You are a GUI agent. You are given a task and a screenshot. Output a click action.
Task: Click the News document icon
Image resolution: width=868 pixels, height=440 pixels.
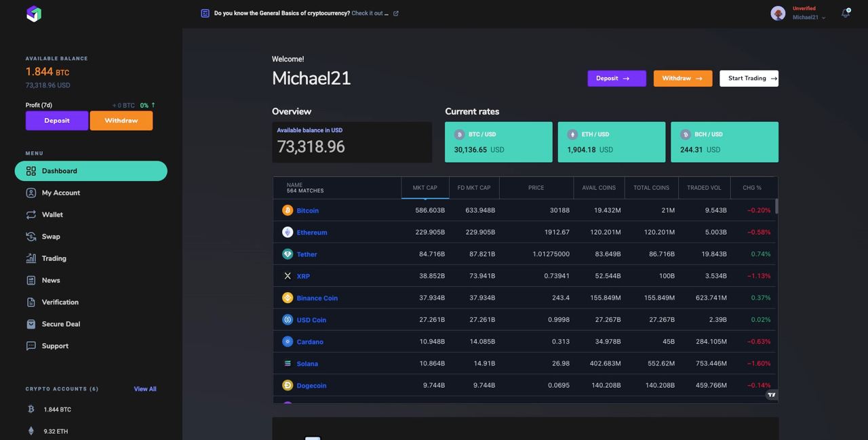click(x=31, y=280)
